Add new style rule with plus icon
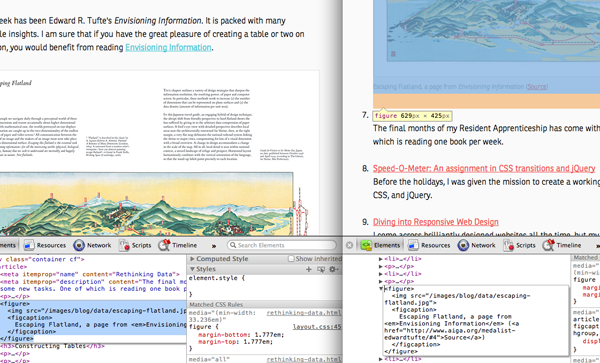This screenshot has height=363, width=600. pos(309,269)
